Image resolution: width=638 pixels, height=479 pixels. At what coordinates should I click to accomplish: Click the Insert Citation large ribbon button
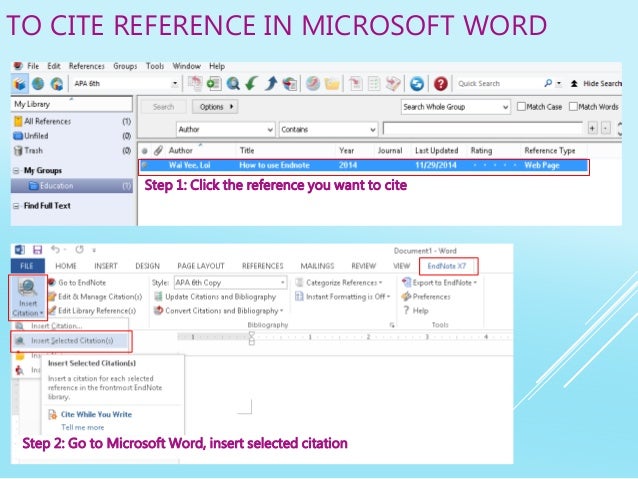click(x=28, y=298)
